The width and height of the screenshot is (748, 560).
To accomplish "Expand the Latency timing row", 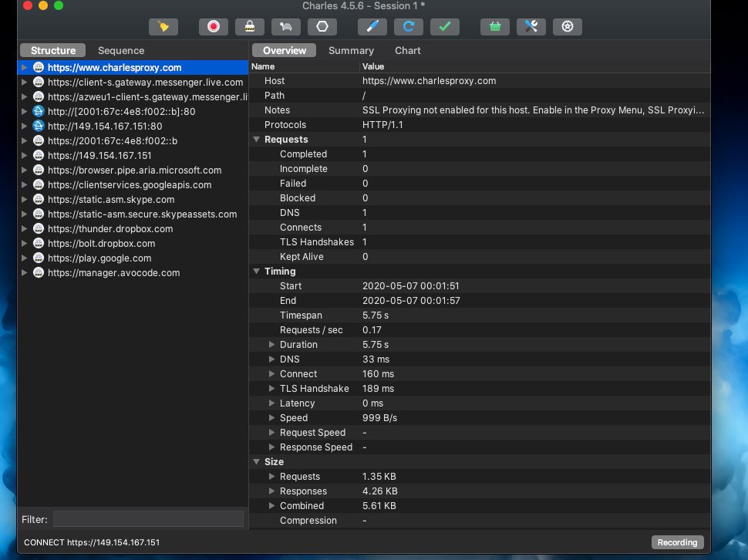I will tap(271, 403).
